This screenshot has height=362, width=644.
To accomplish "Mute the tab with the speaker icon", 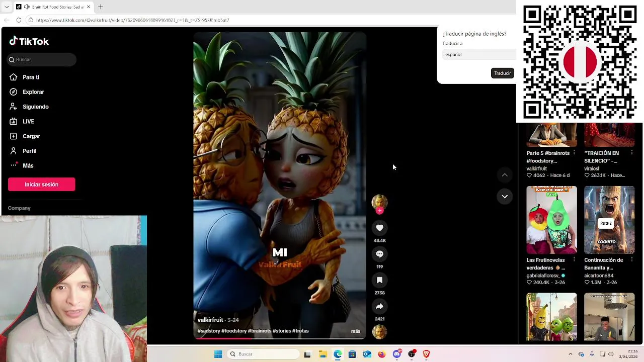I will pyautogui.click(x=26, y=7).
